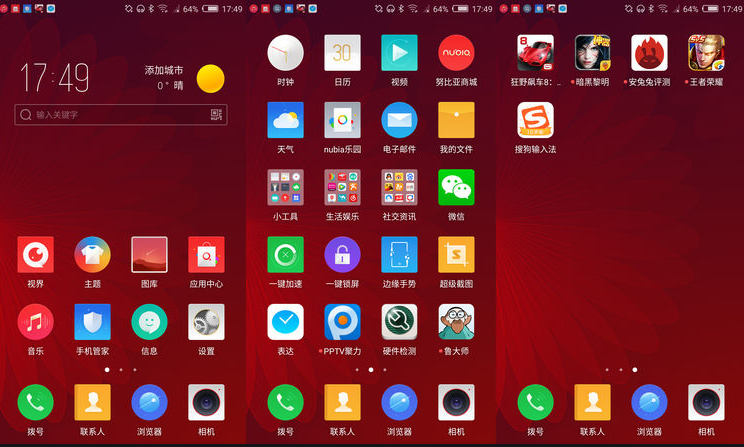Open 浏览器 browser on first screen
This screenshot has height=447, width=744.
tap(149, 402)
